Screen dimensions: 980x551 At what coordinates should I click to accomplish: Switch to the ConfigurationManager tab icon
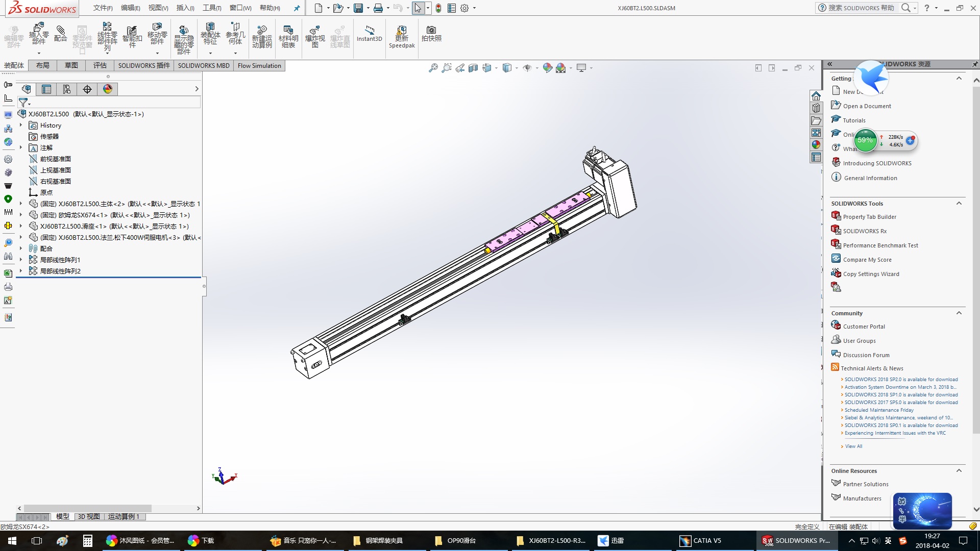(67, 89)
